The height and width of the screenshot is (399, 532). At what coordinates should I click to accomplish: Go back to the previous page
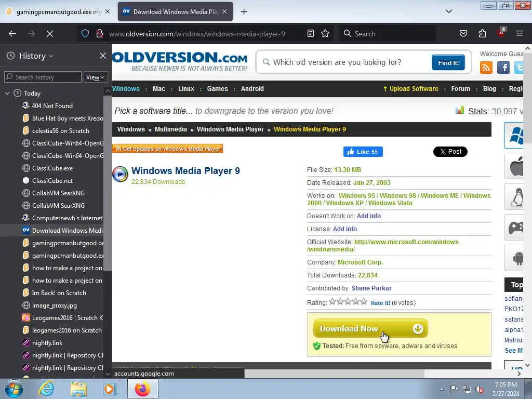point(12,34)
